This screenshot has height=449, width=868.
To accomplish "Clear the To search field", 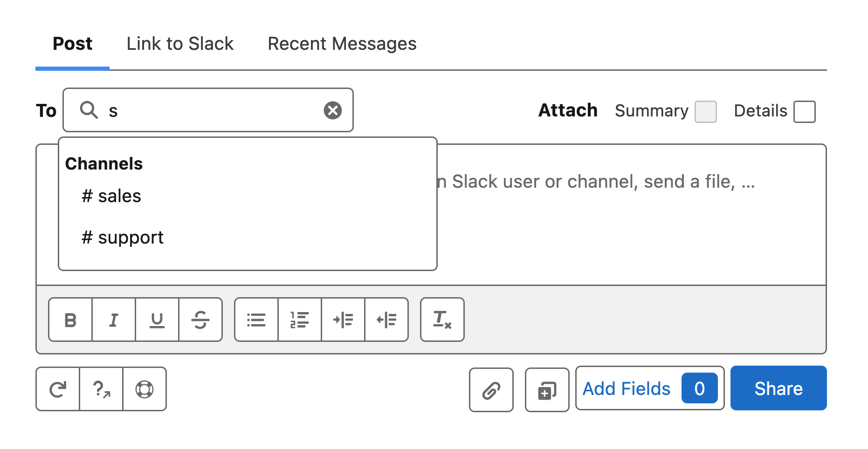I will [x=333, y=110].
